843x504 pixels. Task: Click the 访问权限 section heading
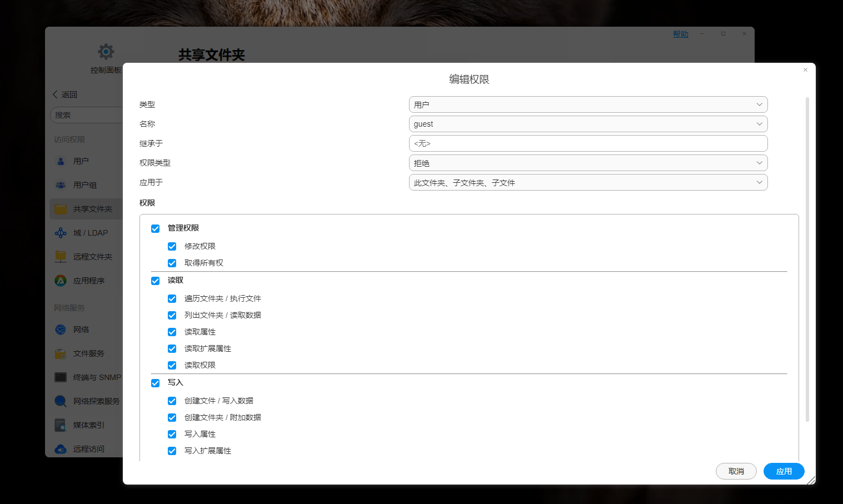(69, 139)
